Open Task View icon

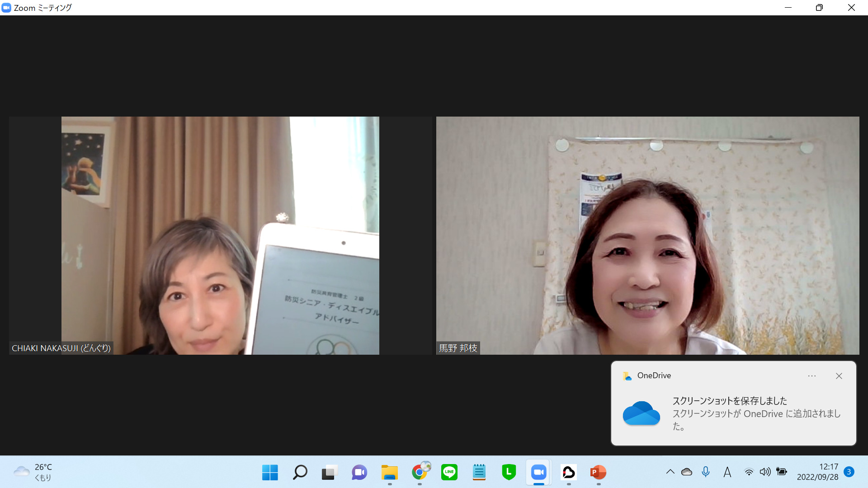(x=330, y=473)
